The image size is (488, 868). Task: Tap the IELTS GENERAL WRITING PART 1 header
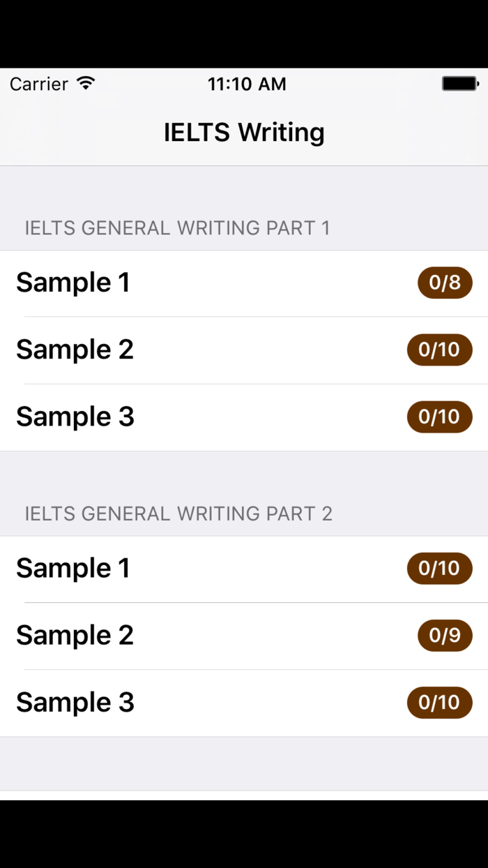click(177, 228)
